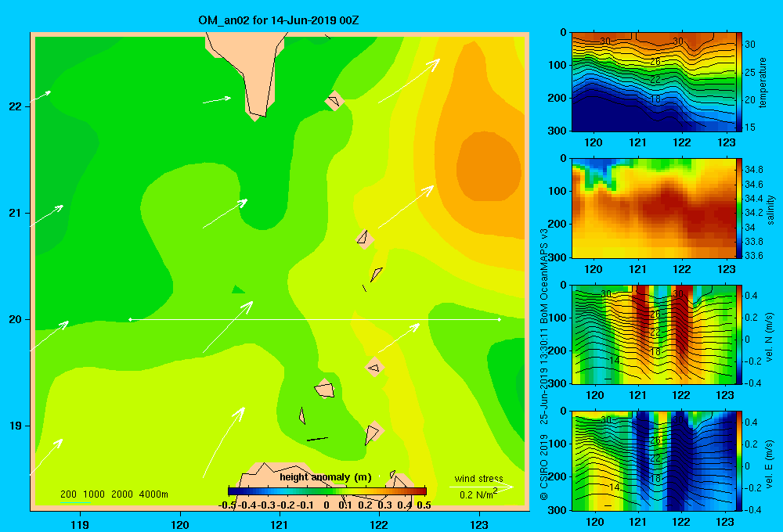Open the salinity cross-section panel

(653, 208)
